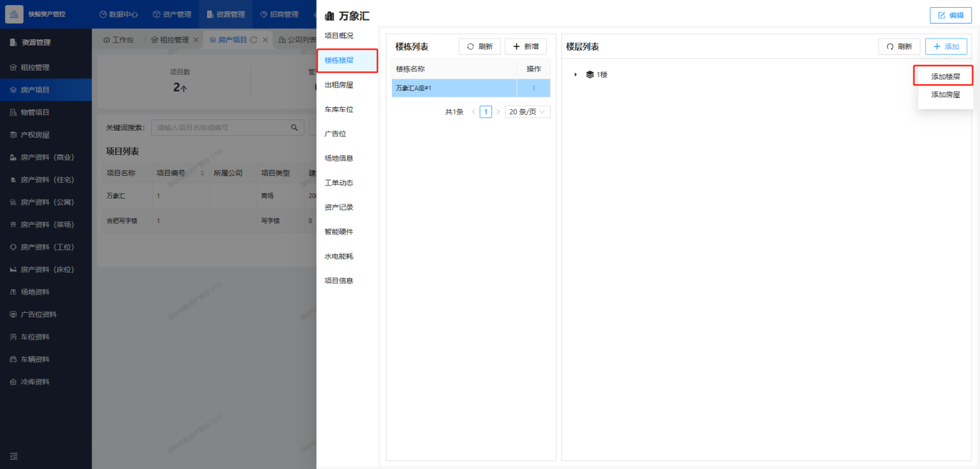
Task: Expand the 1楼 floor node arrow
Action: pos(576,75)
